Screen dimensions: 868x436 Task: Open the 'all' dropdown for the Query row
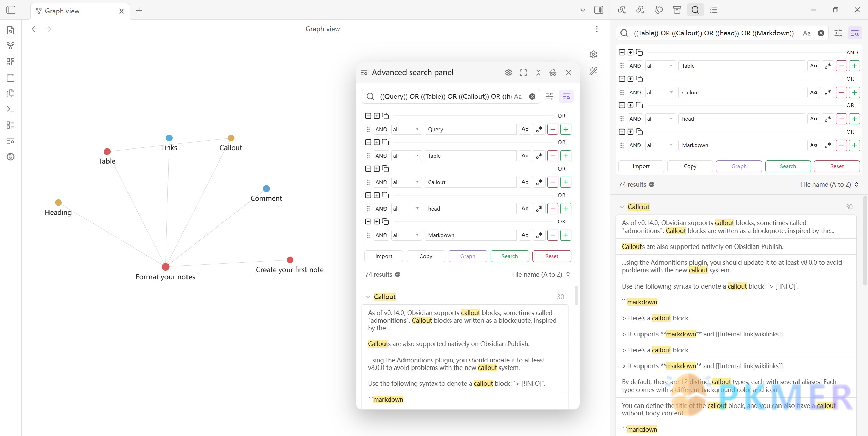[407, 129]
